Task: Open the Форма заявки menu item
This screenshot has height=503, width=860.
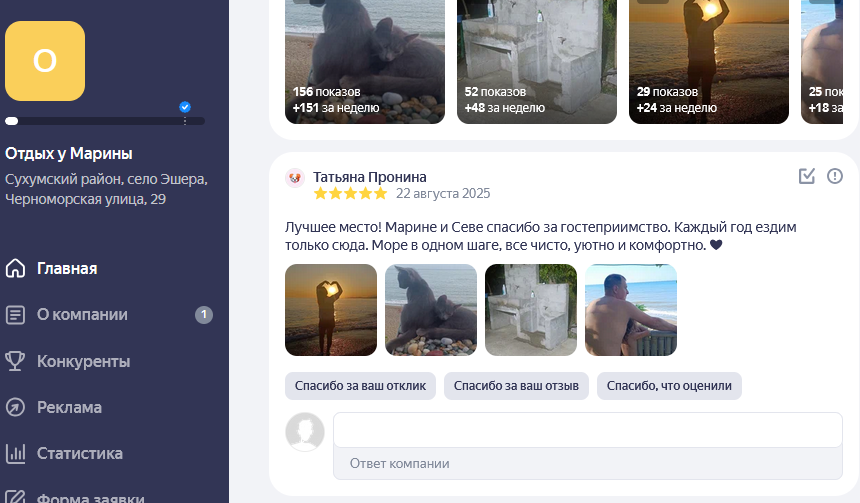Action: tap(90, 497)
